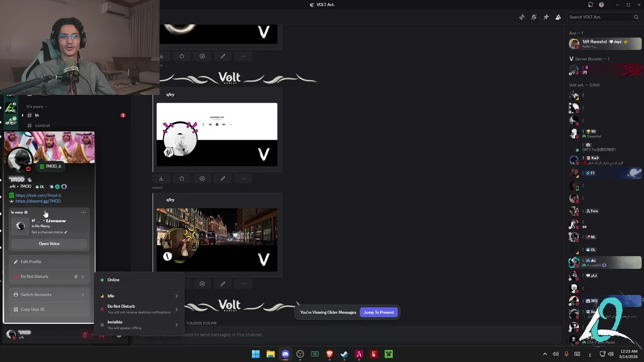Collapse the It's yours channel category
The image size is (644, 362).
tap(37, 107)
